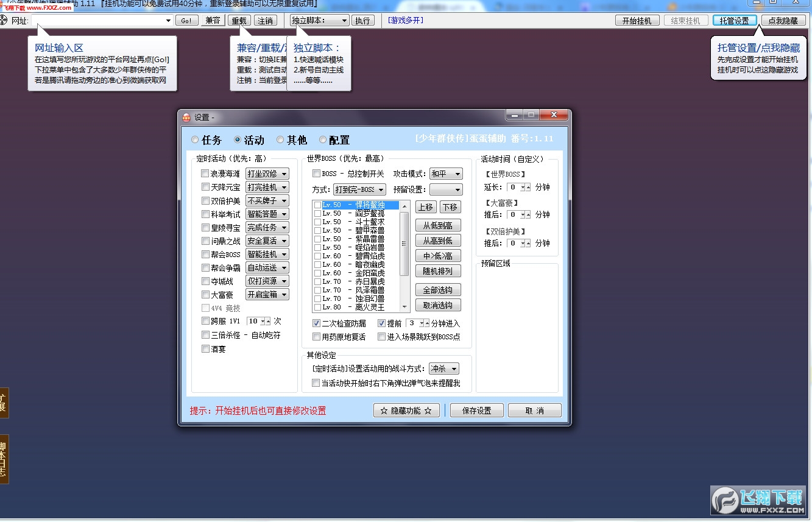Expand the 仅打资源 dropdown
812x522 pixels.
[x=267, y=281]
